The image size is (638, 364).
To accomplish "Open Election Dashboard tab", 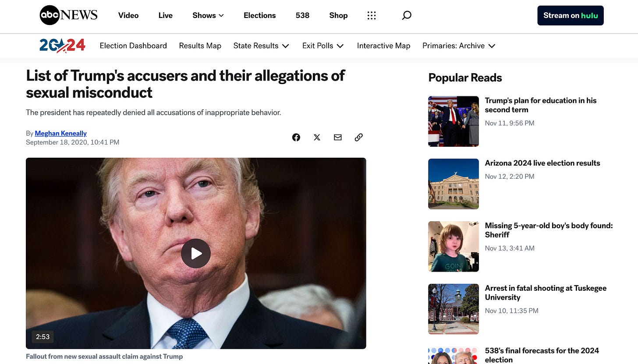I will click(x=133, y=46).
